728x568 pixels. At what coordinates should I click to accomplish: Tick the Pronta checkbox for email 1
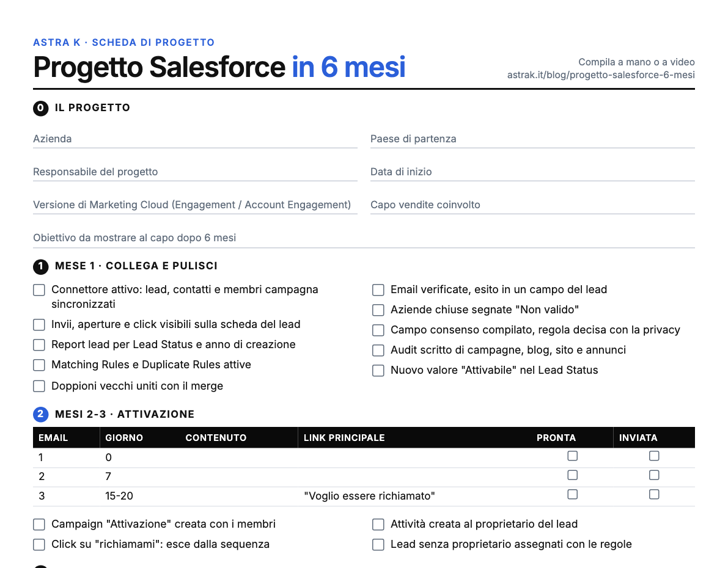pos(573,456)
